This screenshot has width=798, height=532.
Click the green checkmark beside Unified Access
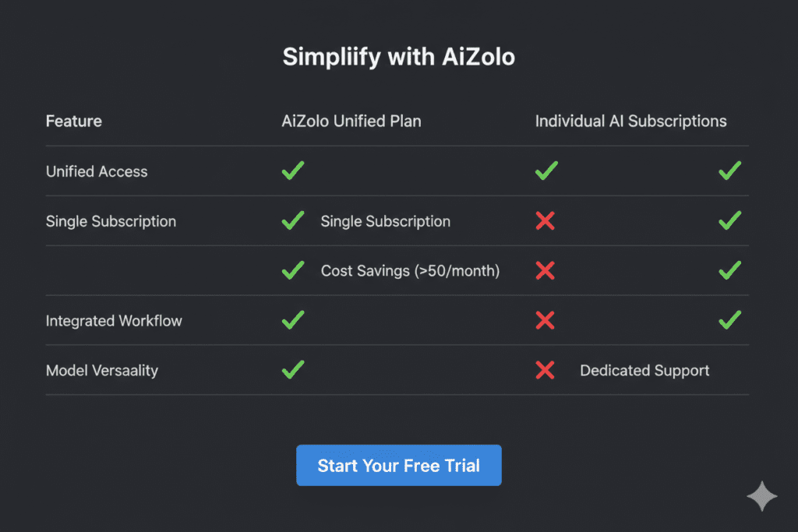click(x=293, y=171)
